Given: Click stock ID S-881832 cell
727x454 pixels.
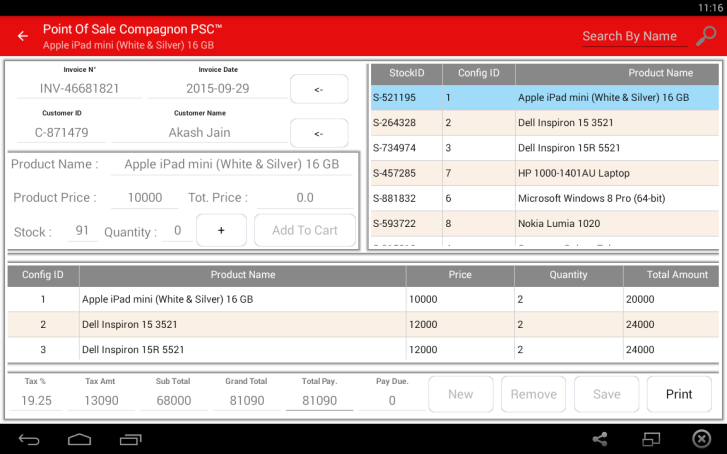Looking at the screenshot, I should pos(407,198).
